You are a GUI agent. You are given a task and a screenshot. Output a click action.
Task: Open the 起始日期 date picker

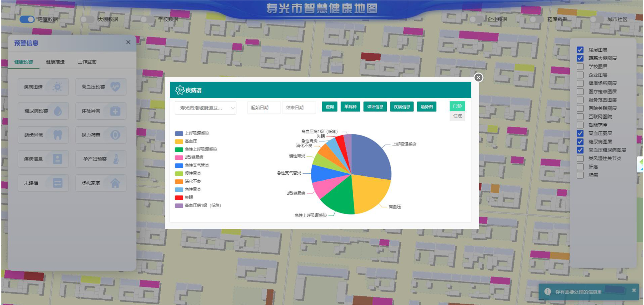[264, 107]
